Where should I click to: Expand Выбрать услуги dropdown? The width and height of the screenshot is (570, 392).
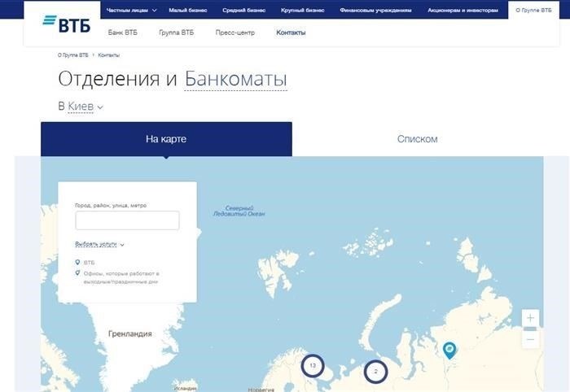(99, 244)
